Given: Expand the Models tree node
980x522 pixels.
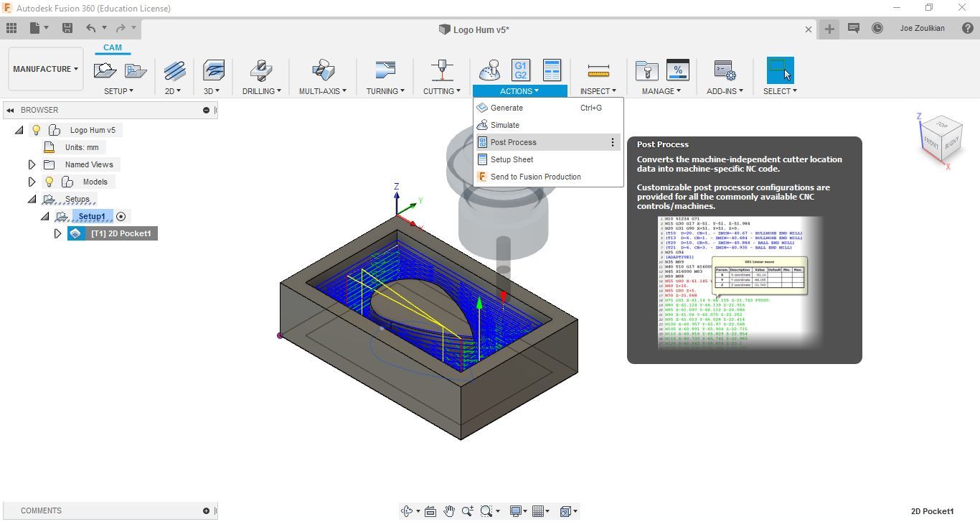Looking at the screenshot, I should (x=32, y=182).
